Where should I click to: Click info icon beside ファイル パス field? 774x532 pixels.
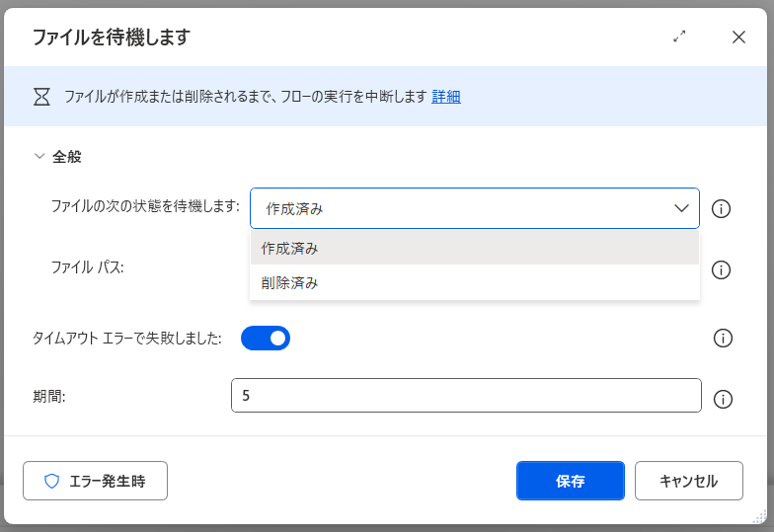click(x=722, y=269)
